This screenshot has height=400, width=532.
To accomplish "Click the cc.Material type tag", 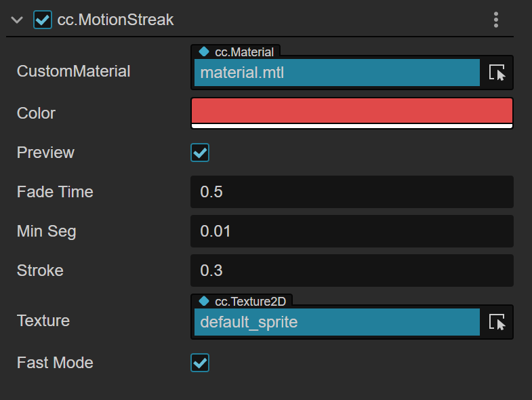I will coord(238,52).
